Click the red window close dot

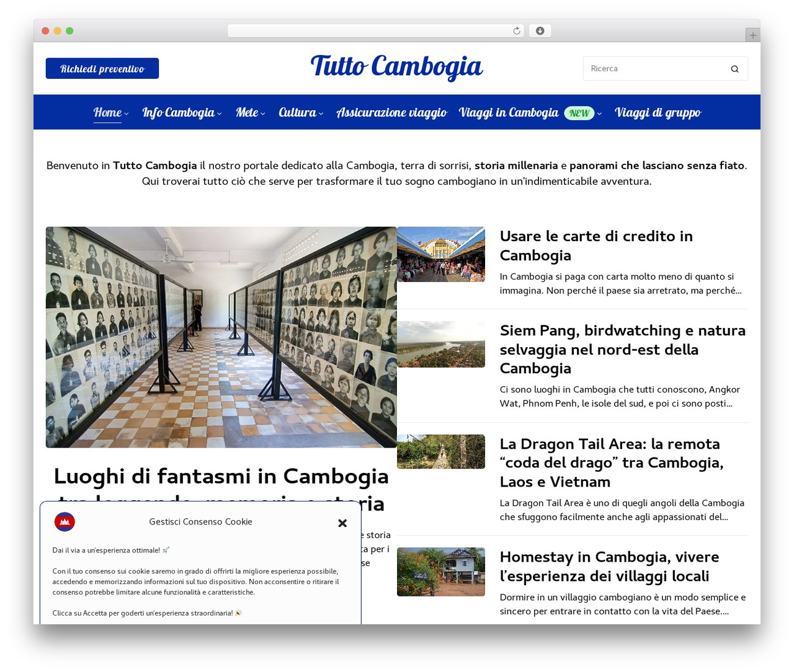[45, 31]
